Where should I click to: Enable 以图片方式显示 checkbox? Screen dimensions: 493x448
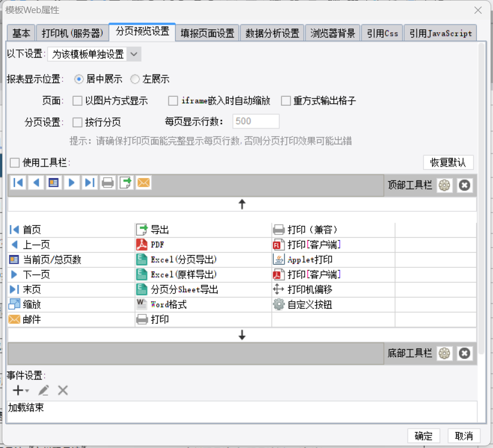77,101
